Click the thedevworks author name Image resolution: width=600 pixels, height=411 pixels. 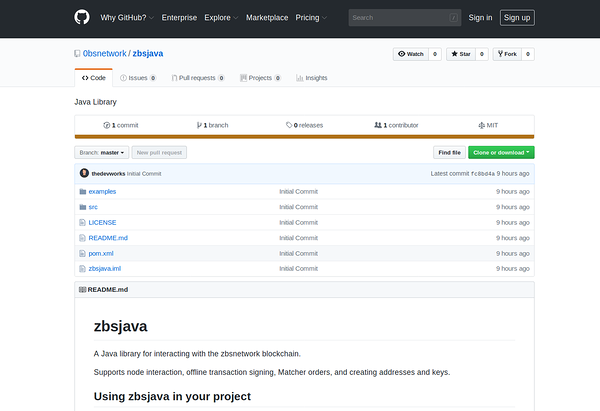point(108,174)
